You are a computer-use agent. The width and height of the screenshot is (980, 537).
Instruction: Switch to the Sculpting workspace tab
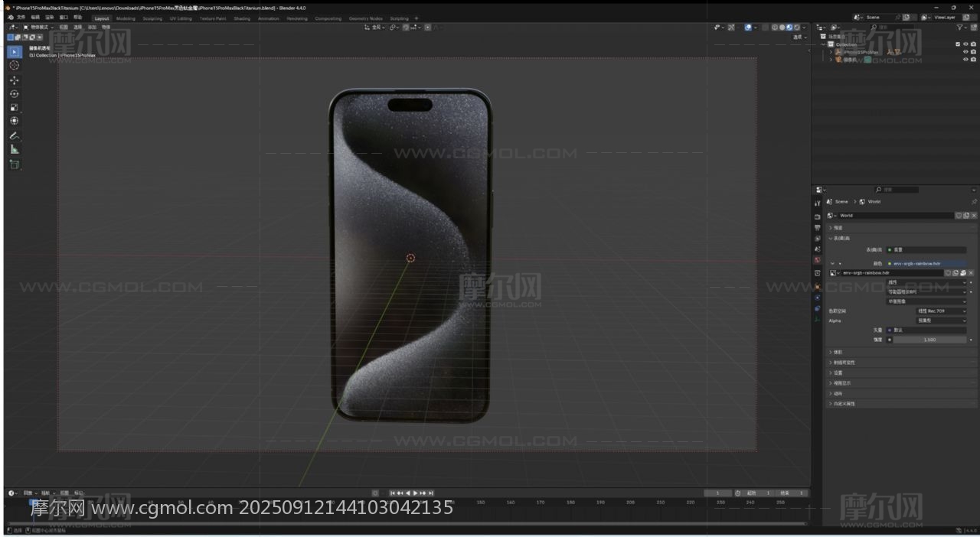152,18
